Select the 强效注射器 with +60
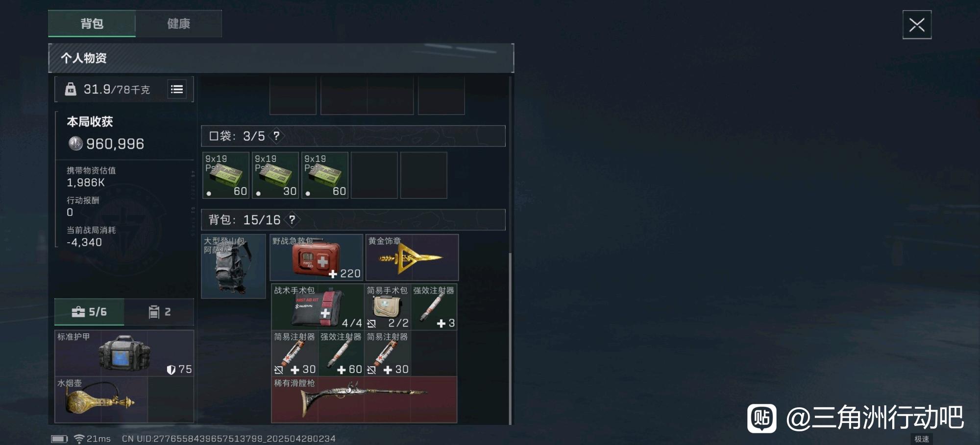The width and height of the screenshot is (980, 445). coord(341,353)
